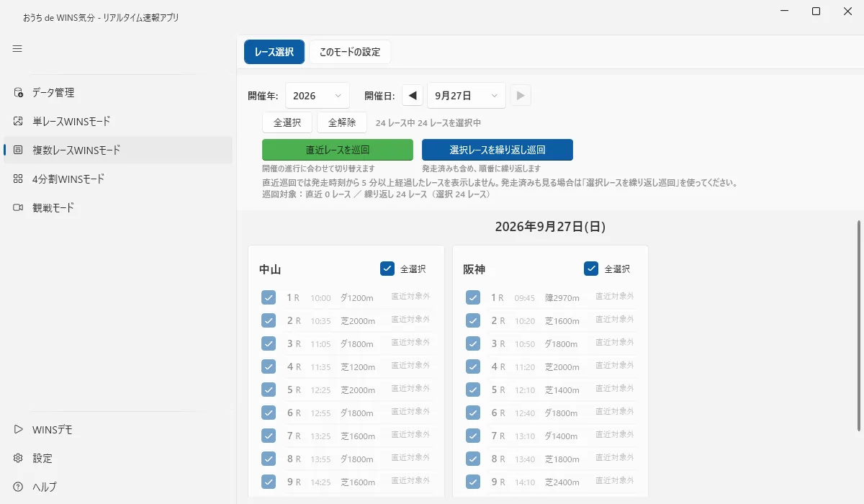Maximize the application window
The width and height of the screenshot is (864, 504).
816,11
